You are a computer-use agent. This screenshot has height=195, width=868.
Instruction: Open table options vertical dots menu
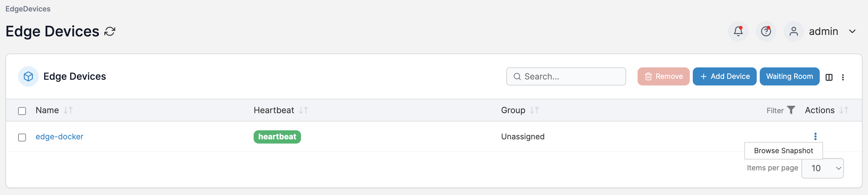(843, 77)
